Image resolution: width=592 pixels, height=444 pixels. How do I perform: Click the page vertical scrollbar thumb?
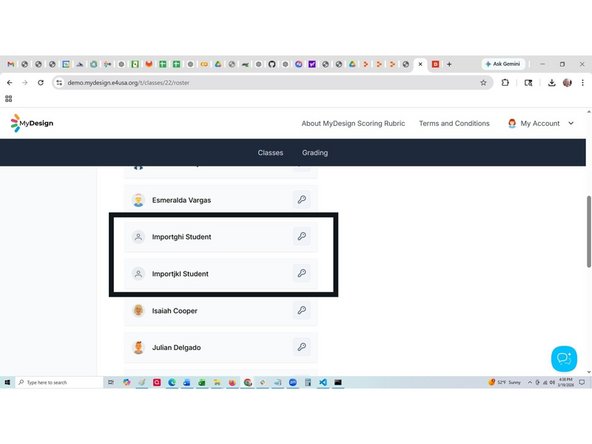coord(589,232)
